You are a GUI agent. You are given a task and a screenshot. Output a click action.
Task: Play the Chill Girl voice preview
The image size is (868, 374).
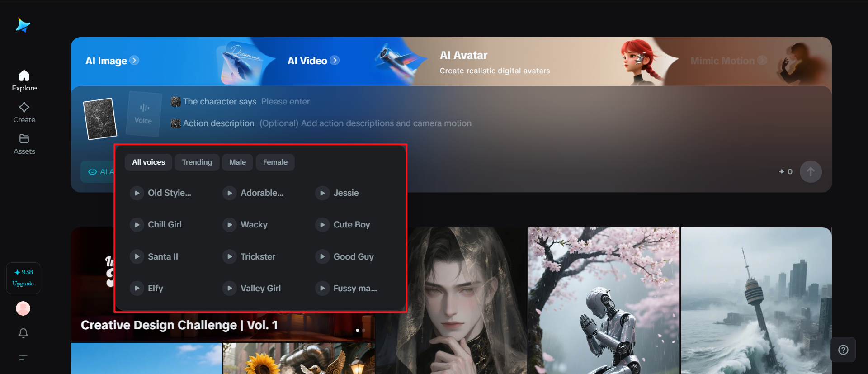pyautogui.click(x=137, y=225)
